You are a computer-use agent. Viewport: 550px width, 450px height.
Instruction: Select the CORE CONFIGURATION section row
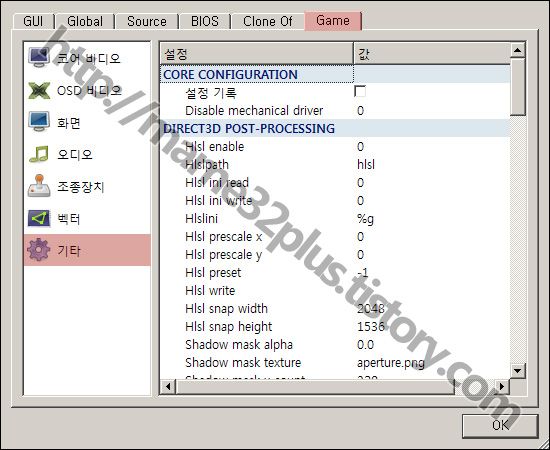click(335, 74)
